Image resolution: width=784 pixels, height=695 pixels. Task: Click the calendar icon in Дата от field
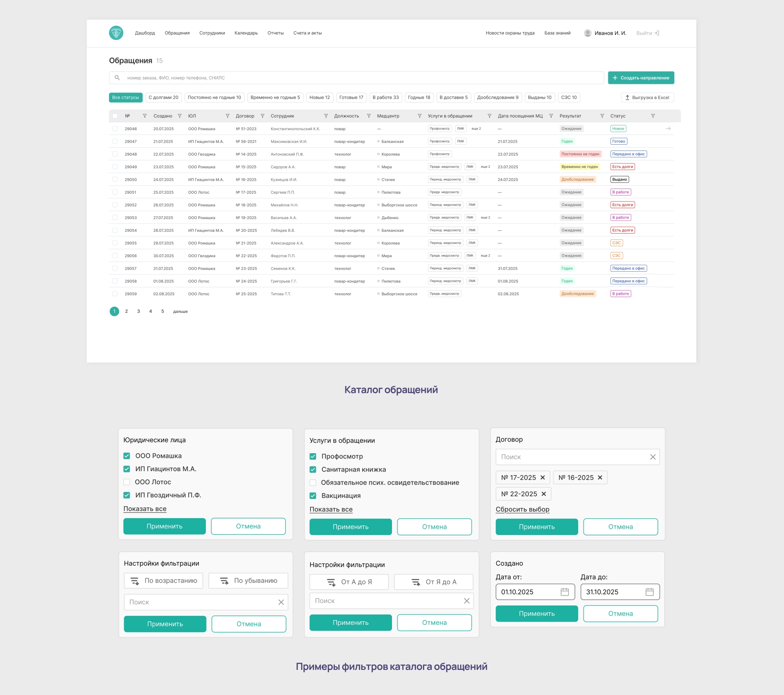pos(564,592)
